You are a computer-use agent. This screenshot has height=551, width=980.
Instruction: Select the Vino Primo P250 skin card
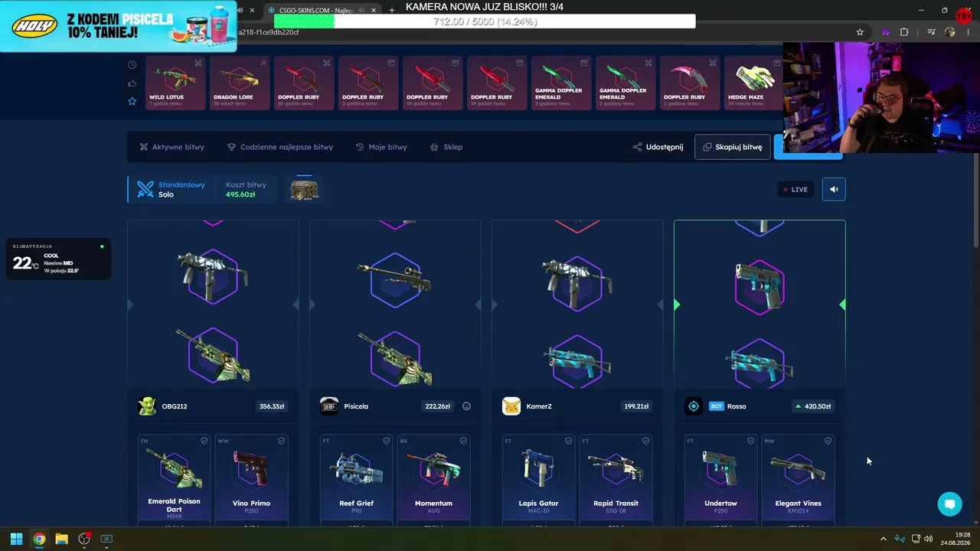[251, 480]
